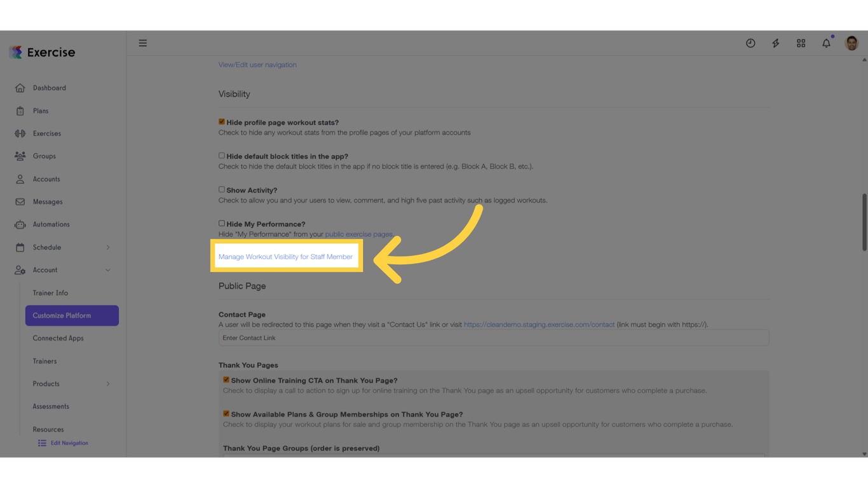Click the Automations robot icon

tap(20, 224)
